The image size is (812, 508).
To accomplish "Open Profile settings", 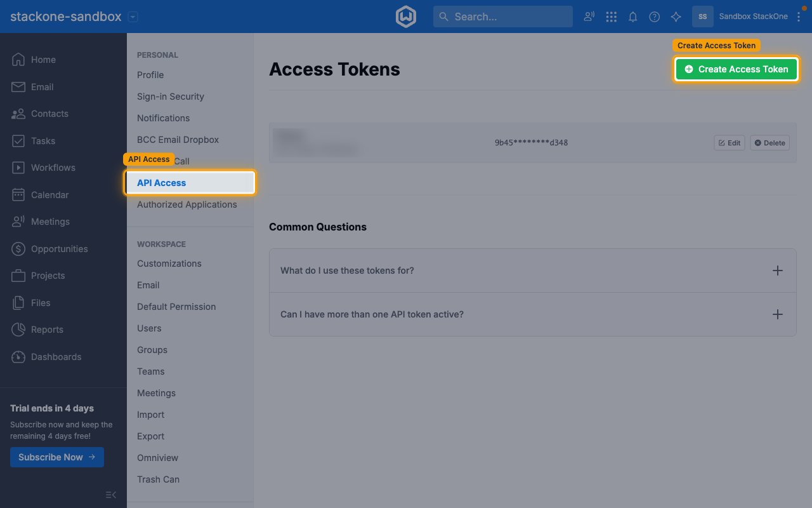I will (150, 75).
